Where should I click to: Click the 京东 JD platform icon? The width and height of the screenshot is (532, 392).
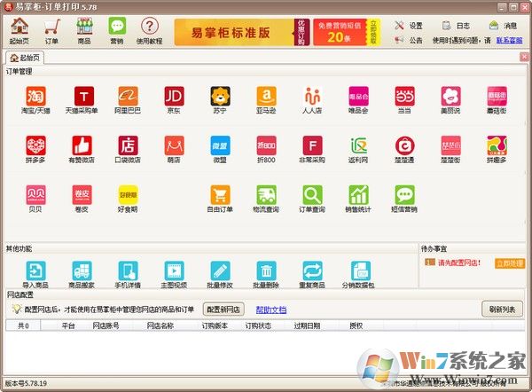174,97
